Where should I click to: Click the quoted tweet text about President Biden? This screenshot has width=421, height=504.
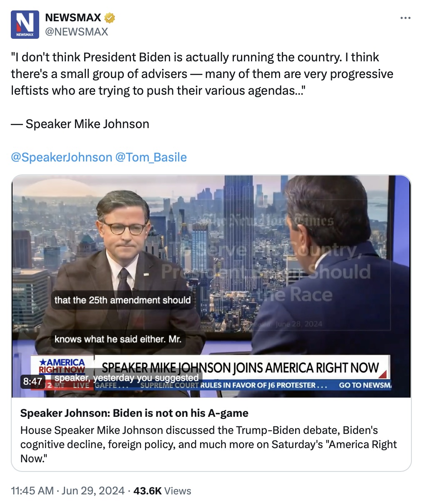[x=202, y=74]
